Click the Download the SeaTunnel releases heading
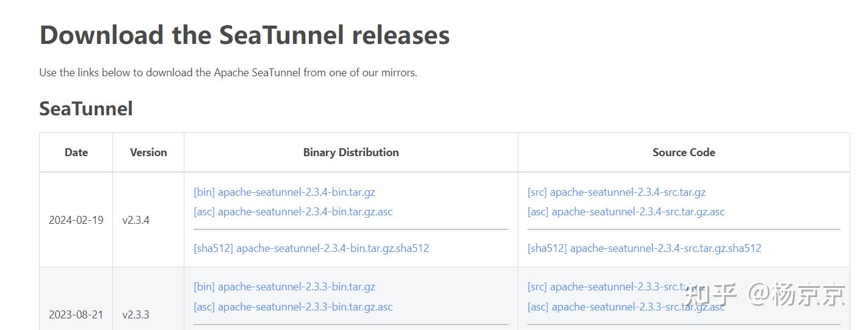 [244, 35]
